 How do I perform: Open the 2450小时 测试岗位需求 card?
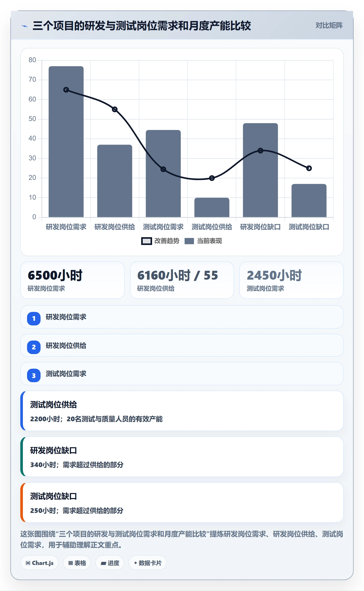pyautogui.click(x=291, y=280)
